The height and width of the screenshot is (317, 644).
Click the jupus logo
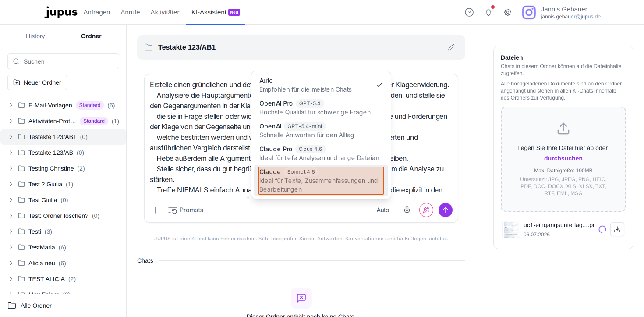pyautogui.click(x=61, y=12)
